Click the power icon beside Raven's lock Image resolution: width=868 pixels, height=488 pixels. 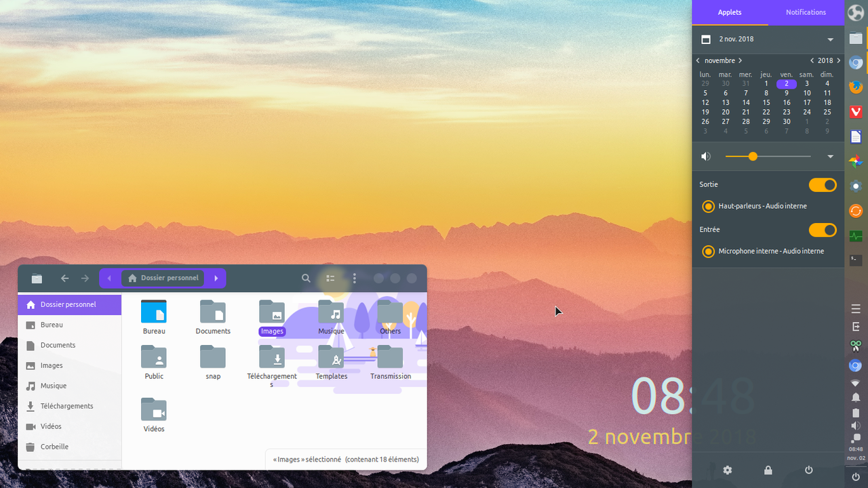coord(809,470)
